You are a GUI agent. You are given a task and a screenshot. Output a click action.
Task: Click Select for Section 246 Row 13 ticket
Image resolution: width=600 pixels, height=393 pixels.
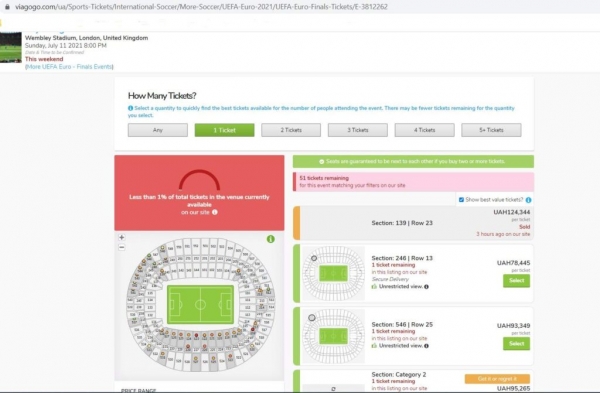516,280
